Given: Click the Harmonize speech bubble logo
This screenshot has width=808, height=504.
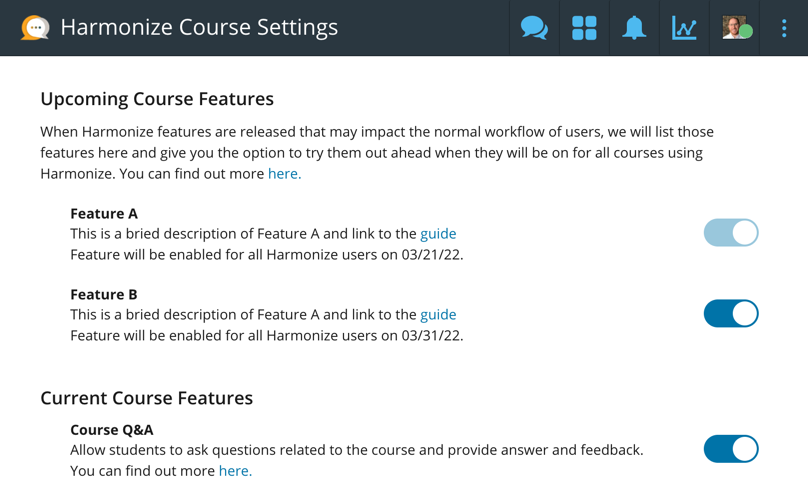Looking at the screenshot, I should [x=35, y=27].
